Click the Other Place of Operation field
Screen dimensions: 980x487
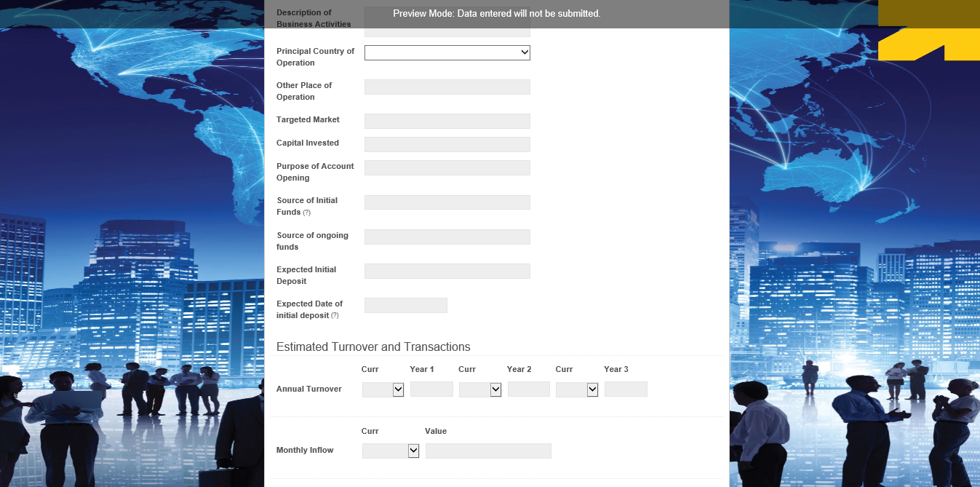pos(447,87)
